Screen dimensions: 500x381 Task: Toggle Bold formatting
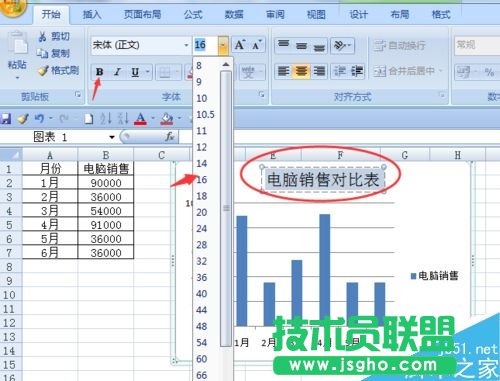click(x=99, y=72)
